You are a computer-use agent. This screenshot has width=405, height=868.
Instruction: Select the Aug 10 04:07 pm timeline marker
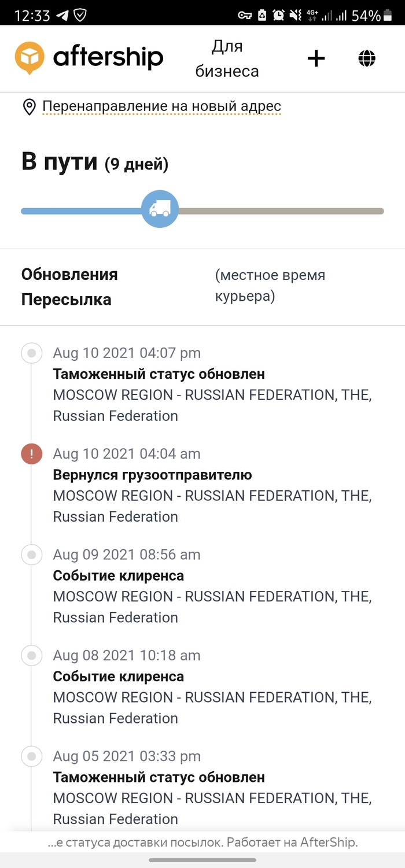pos(32,353)
